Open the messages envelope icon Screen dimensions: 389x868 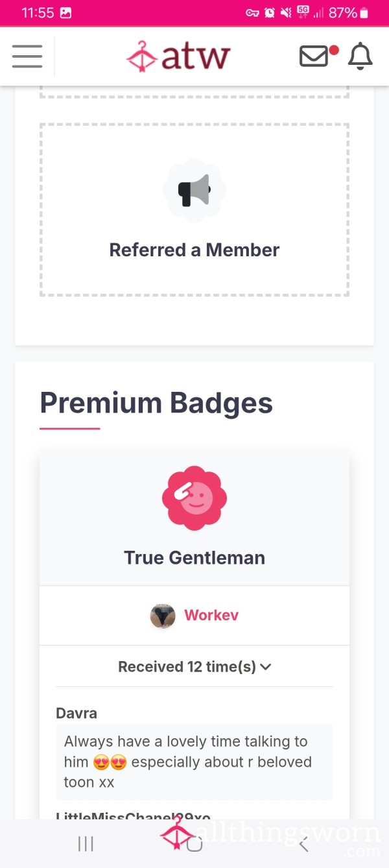pyautogui.click(x=314, y=56)
